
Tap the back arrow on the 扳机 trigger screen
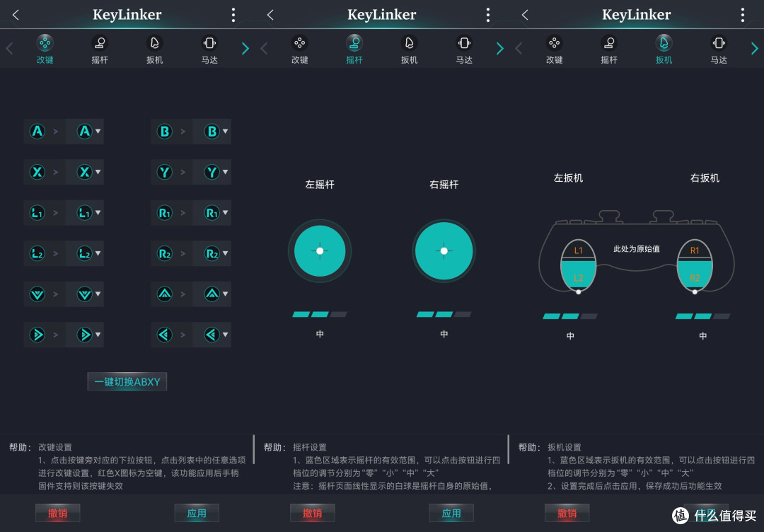(525, 15)
